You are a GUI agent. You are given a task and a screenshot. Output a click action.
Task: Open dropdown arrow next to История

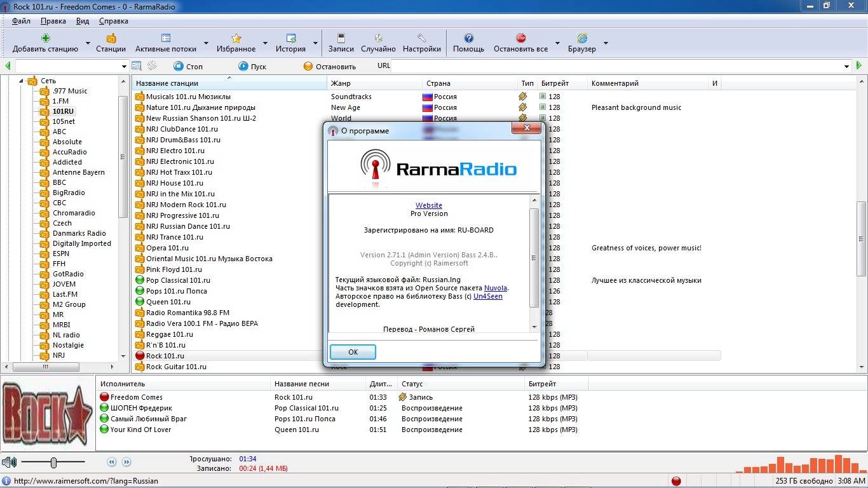coord(315,43)
